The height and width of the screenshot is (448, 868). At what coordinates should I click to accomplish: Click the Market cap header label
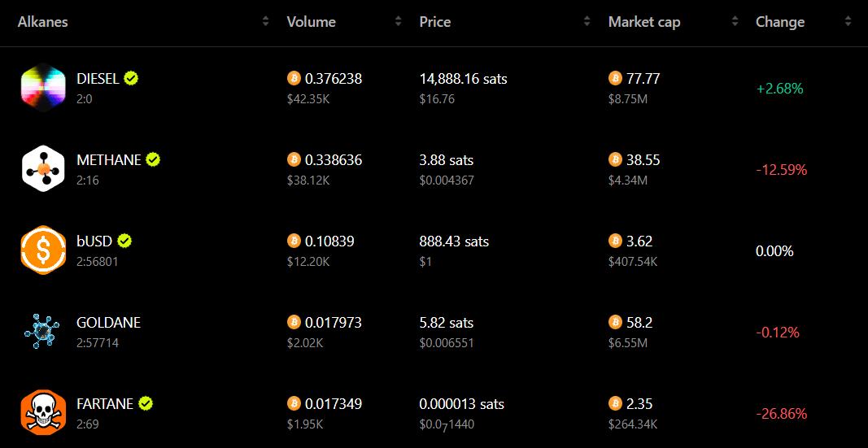[644, 22]
